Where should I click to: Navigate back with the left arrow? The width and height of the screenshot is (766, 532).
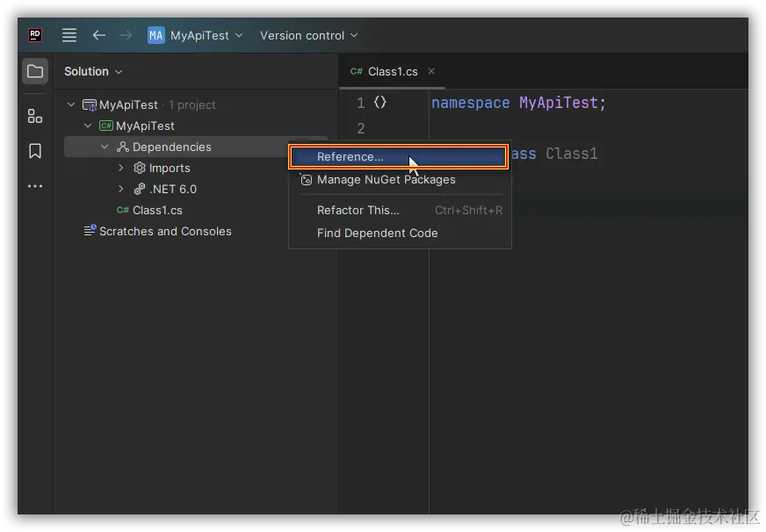pyautogui.click(x=99, y=35)
